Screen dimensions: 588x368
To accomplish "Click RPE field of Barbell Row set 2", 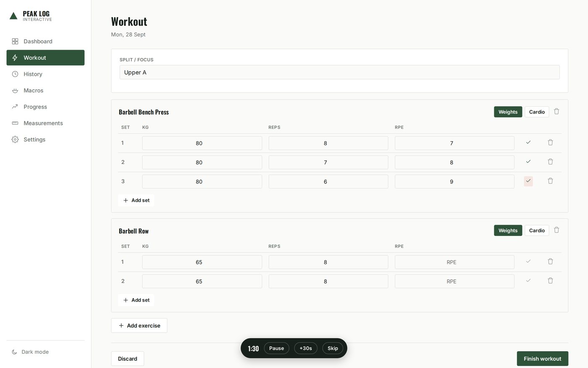I will click(454, 281).
